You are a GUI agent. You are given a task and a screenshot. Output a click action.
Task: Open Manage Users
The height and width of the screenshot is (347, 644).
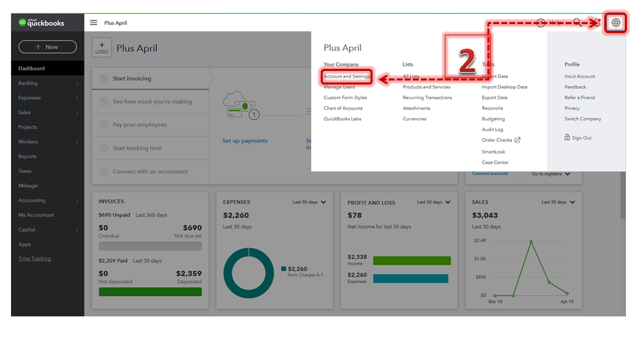pyautogui.click(x=339, y=87)
